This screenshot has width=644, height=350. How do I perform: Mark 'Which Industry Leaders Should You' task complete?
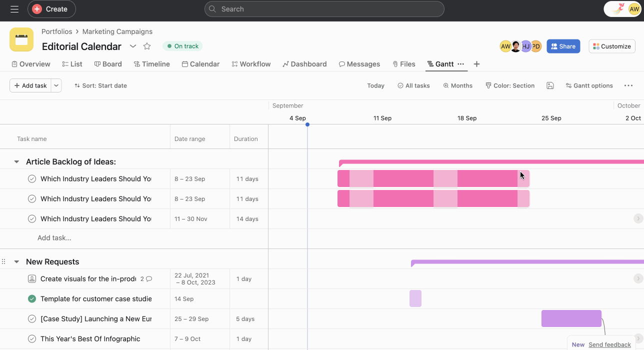(31, 178)
